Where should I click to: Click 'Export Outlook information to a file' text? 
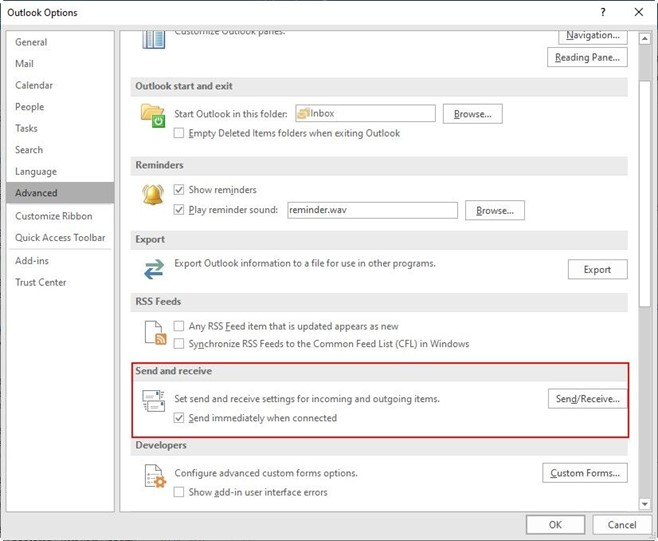pyautogui.click(x=305, y=263)
